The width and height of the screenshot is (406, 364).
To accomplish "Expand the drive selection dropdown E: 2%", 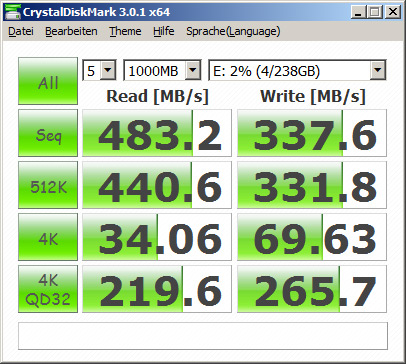I will 378,70.
